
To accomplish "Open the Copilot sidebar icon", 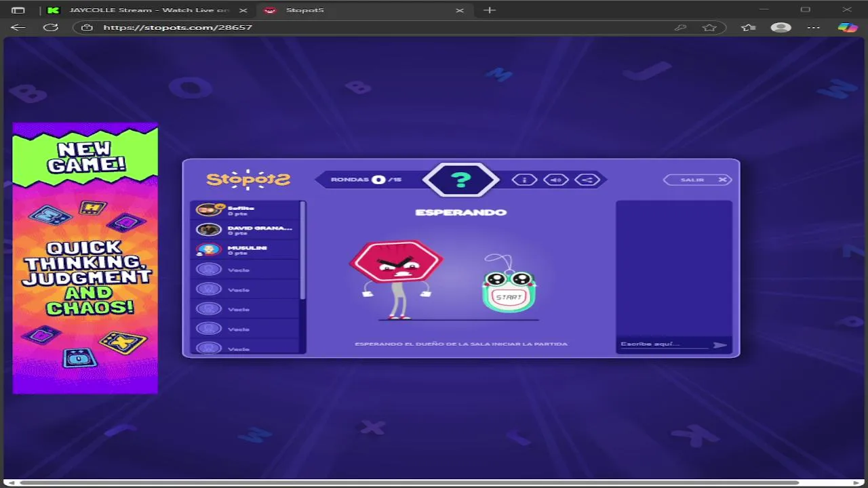I will 847,27.
